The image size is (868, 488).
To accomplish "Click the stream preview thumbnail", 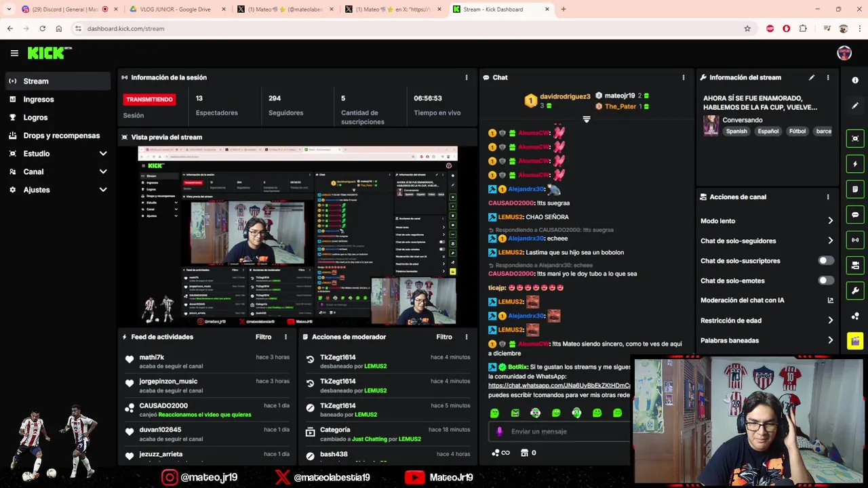I will (298, 236).
